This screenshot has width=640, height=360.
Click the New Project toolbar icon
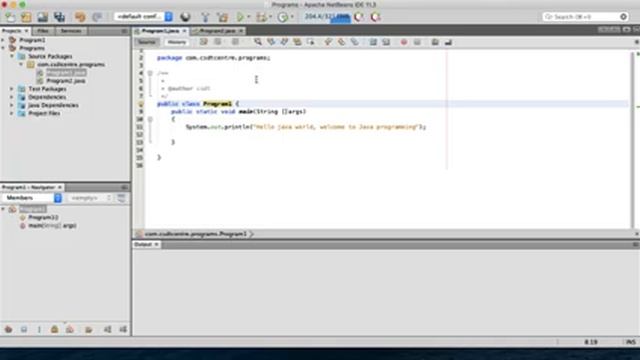pyautogui.click(x=26, y=17)
